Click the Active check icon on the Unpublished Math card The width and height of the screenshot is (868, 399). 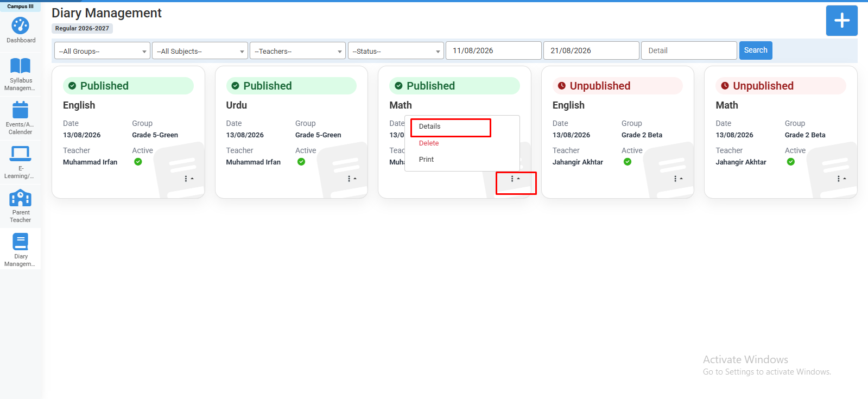click(x=791, y=162)
